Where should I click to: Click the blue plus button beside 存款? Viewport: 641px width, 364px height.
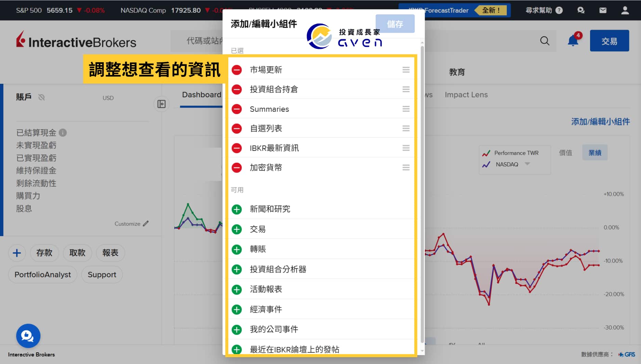(17, 253)
